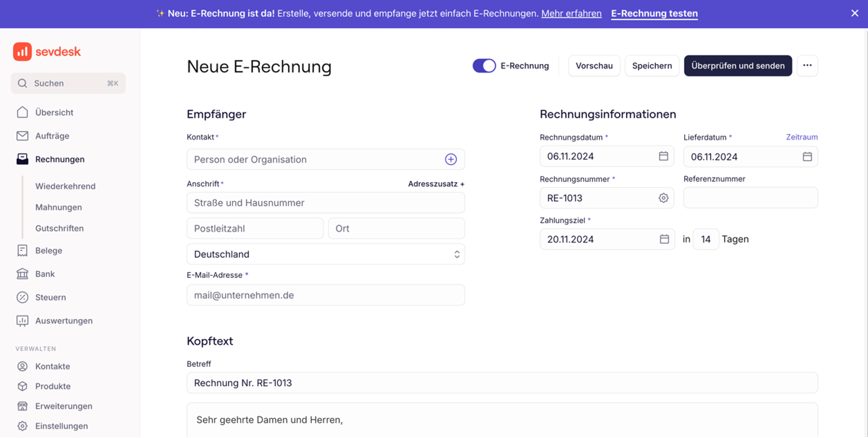Click the Überprüfen und senden button
This screenshot has height=438, width=868.
point(737,66)
